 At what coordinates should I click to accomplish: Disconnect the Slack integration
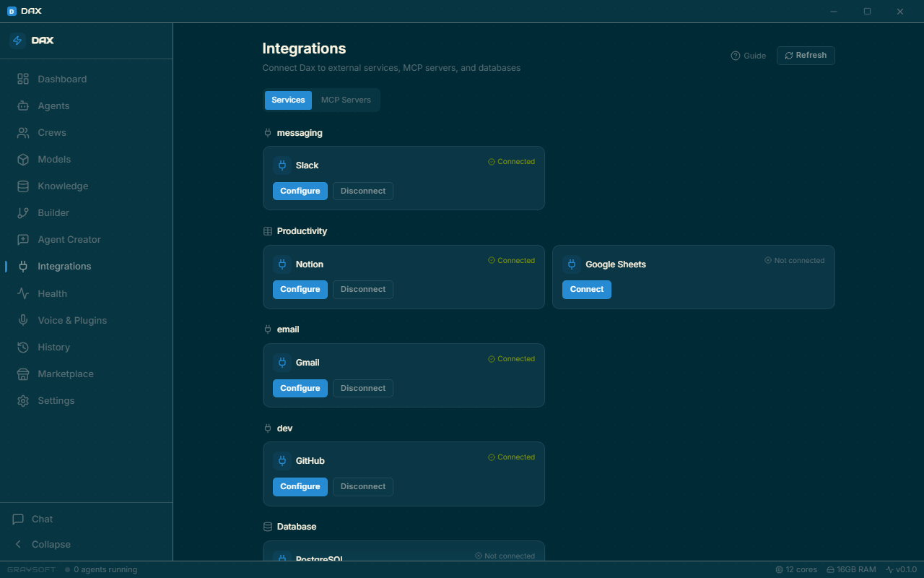tap(363, 191)
